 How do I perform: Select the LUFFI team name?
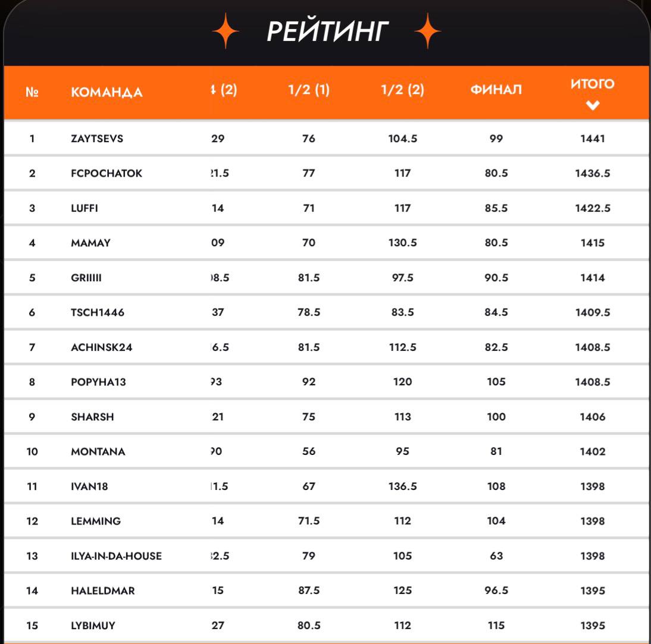pos(84,208)
